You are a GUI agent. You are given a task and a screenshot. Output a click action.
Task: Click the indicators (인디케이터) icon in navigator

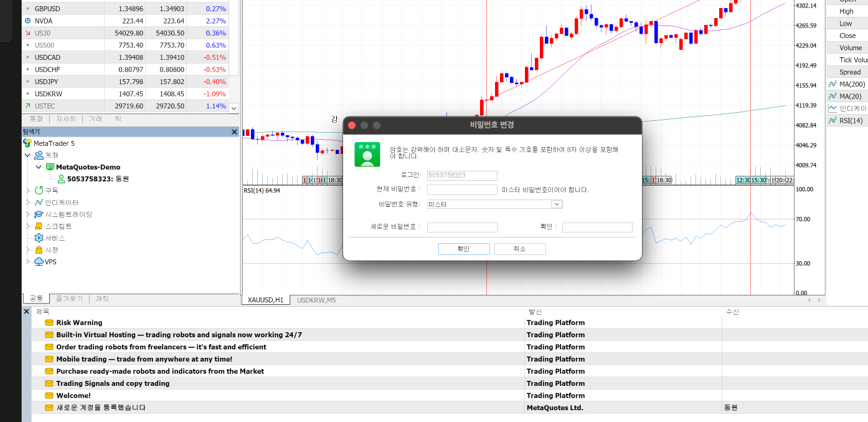pyautogui.click(x=39, y=203)
